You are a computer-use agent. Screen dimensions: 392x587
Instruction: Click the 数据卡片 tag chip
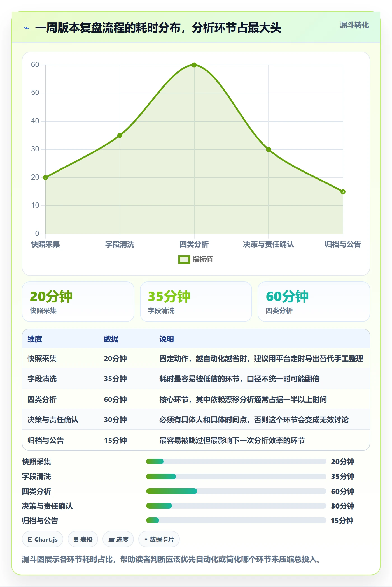[x=159, y=539]
